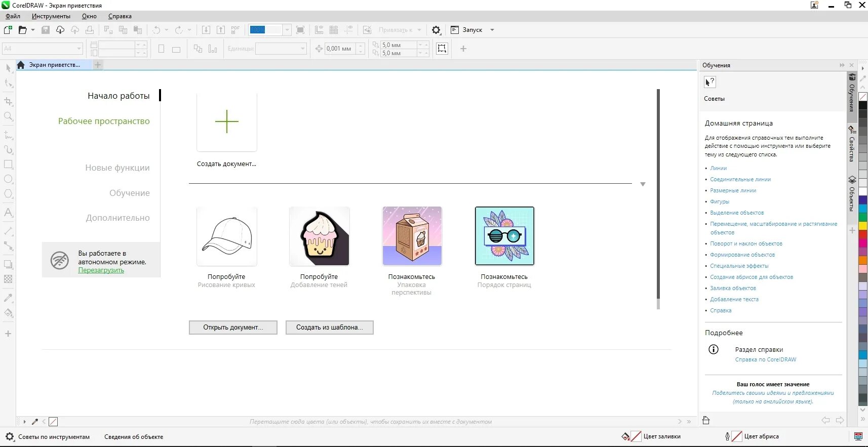Click the info icon beside Раздел справки
The image size is (868, 447).
(x=714, y=349)
